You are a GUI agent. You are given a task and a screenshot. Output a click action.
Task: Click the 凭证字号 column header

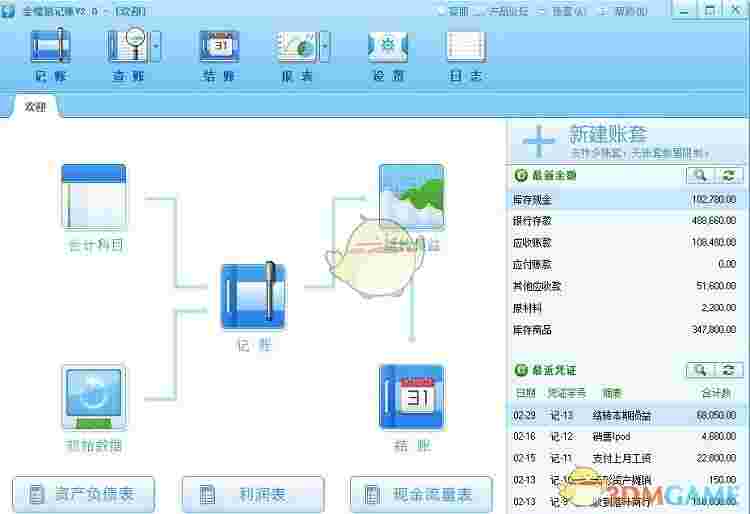coord(567,394)
